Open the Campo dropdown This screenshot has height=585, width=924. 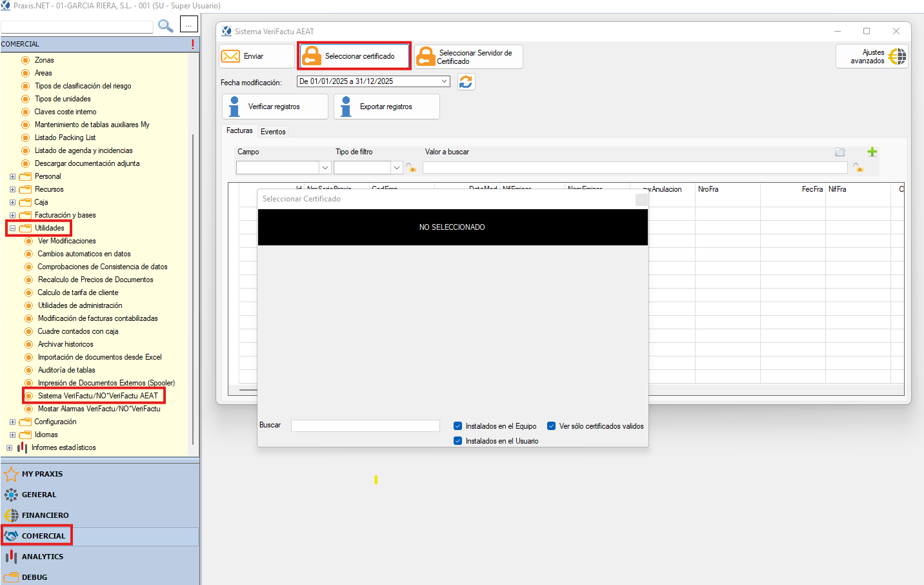(325, 168)
